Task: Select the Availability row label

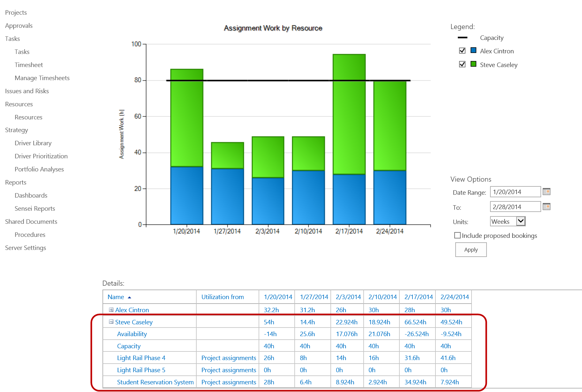Action: [132, 334]
